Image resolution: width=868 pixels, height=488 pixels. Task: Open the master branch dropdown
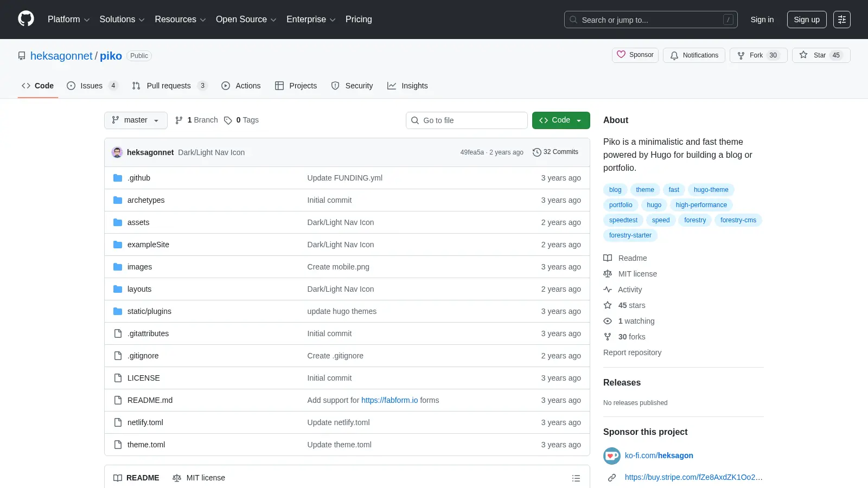point(136,120)
